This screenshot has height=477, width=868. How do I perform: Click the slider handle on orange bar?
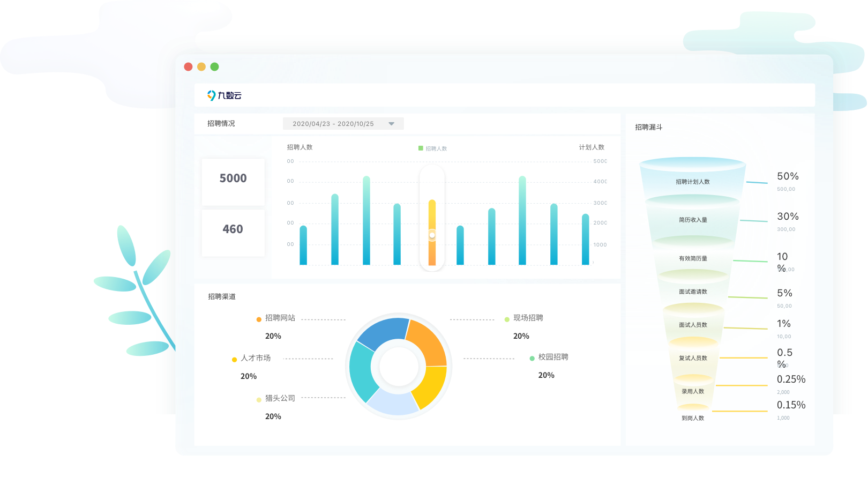(432, 235)
